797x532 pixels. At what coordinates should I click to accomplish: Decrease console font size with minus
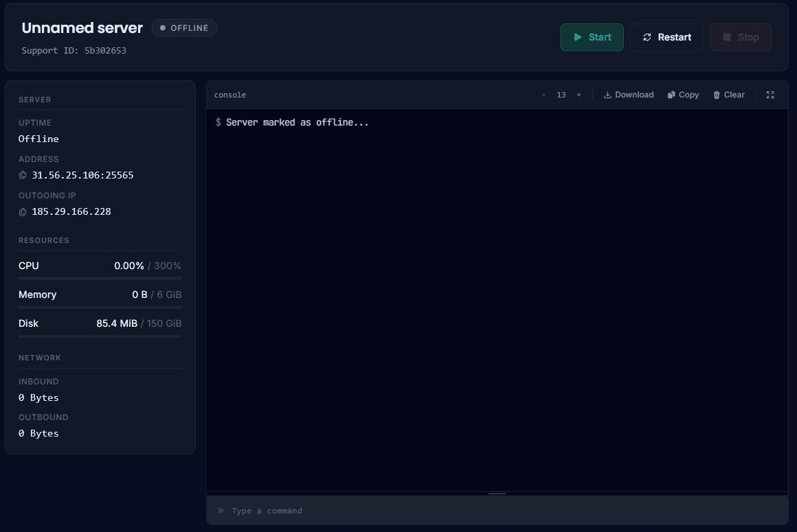coord(543,95)
